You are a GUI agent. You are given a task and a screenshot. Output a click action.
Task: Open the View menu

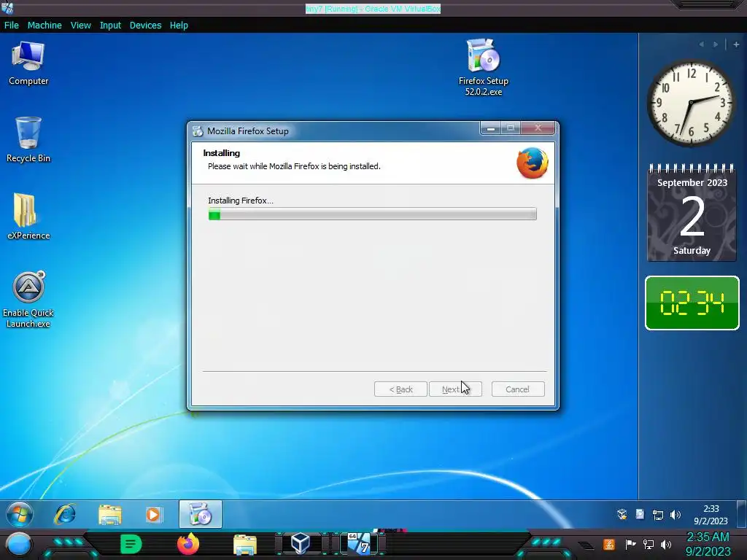(80, 26)
